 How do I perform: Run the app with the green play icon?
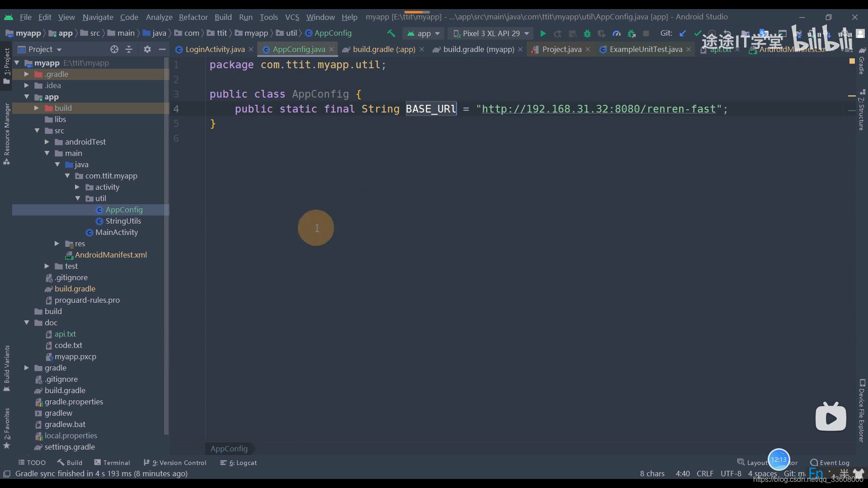coord(543,33)
